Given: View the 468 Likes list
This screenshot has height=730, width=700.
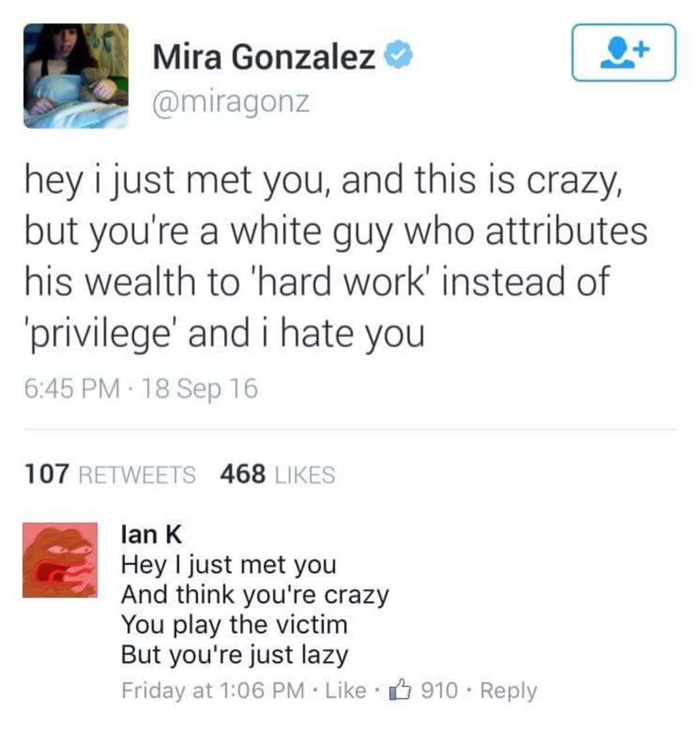Looking at the screenshot, I should [278, 474].
